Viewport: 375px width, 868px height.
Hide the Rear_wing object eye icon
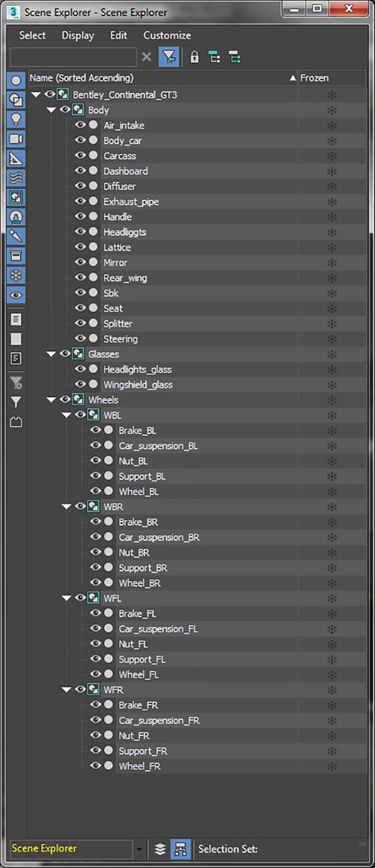(x=80, y=278)
